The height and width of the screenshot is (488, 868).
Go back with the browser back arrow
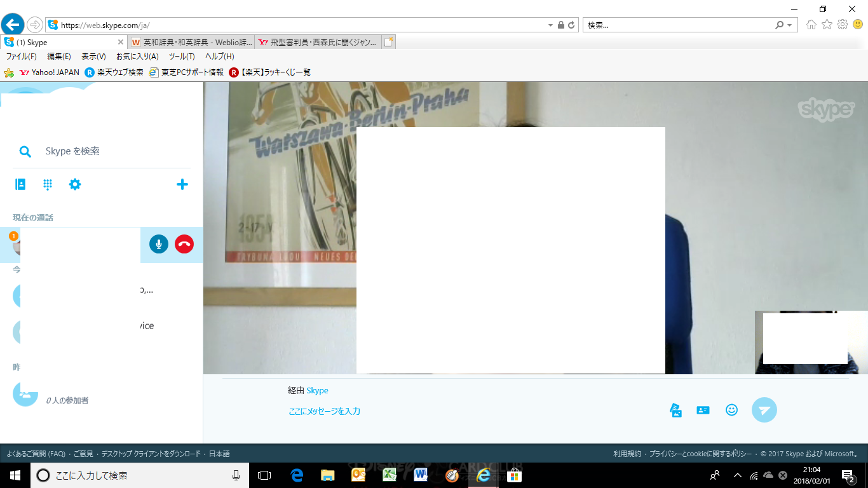[x=12, y=25]
